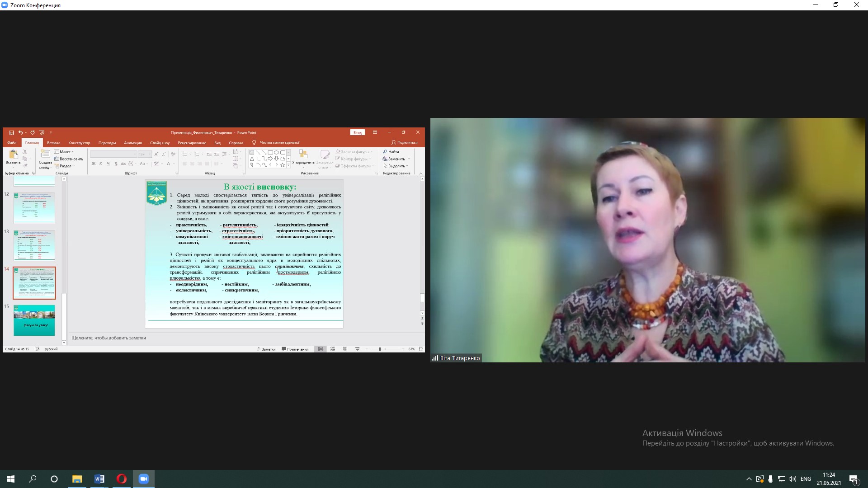Click the Вход sign-in button

click(x=357, y=132)
